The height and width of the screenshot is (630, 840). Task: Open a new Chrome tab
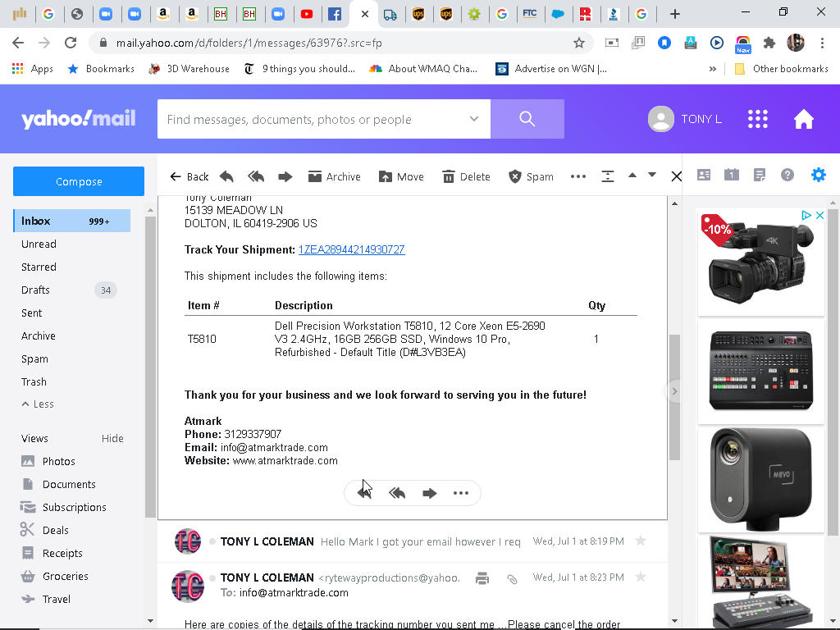click(x=675, y=14)
